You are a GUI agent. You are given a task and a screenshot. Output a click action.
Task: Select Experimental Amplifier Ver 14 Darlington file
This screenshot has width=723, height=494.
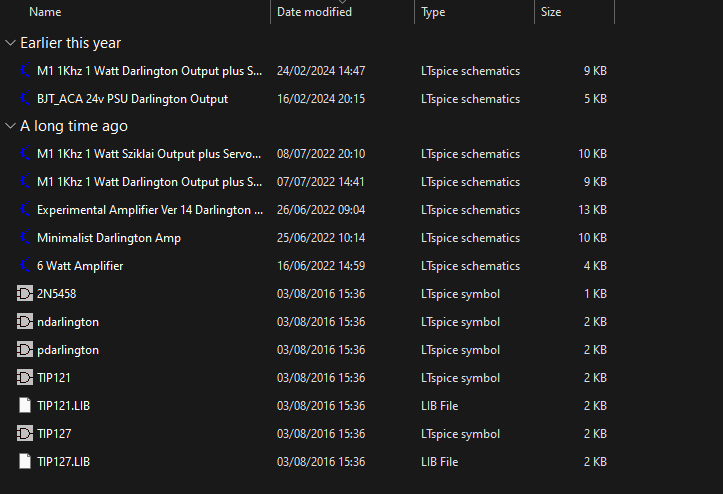[x=150, y=210]
